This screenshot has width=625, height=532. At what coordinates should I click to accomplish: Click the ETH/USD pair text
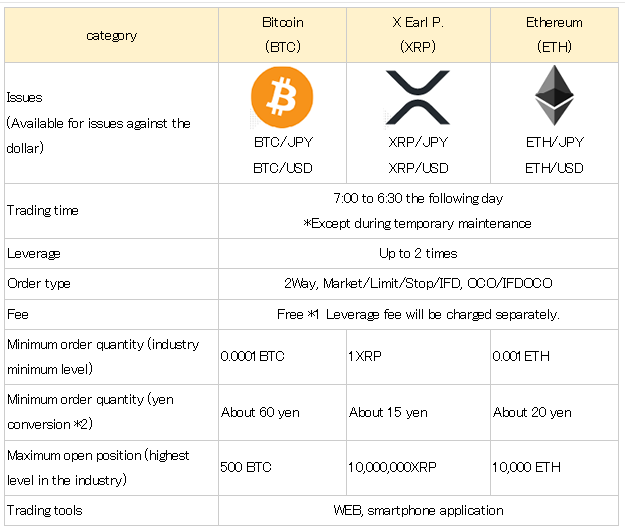pyautogui.click(x=554, y=168)
